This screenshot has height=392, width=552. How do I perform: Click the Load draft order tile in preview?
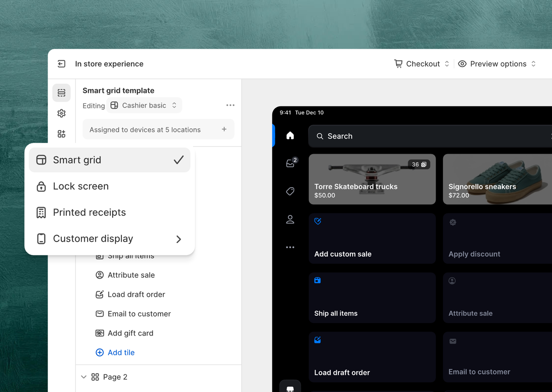click(x=372, y=357)
